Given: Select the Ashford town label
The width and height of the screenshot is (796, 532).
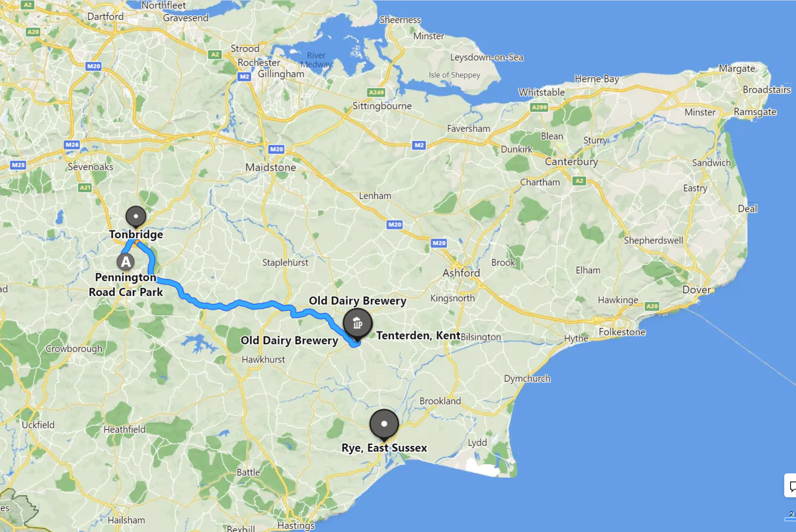Looking at the screenshot, I should pyautogui.click(x=461, y=273).
